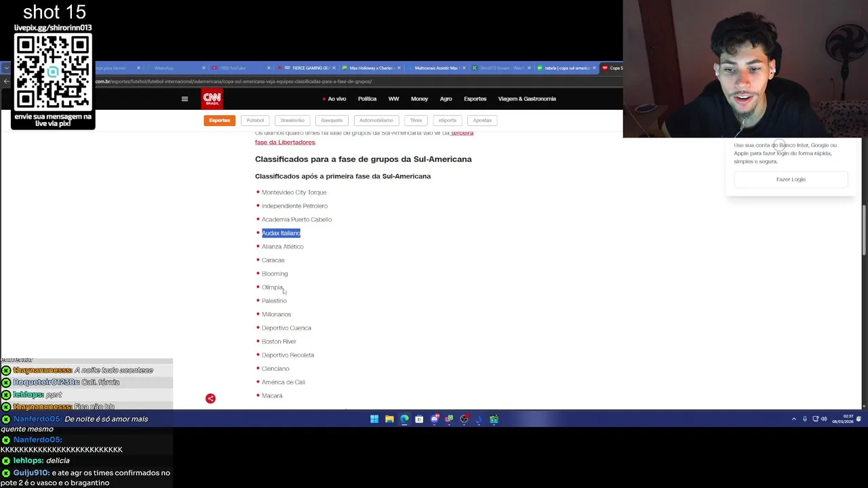Viewport: 868px width, 488px height.
Task: Open the Agro section
Action: [x=446, y=99]
